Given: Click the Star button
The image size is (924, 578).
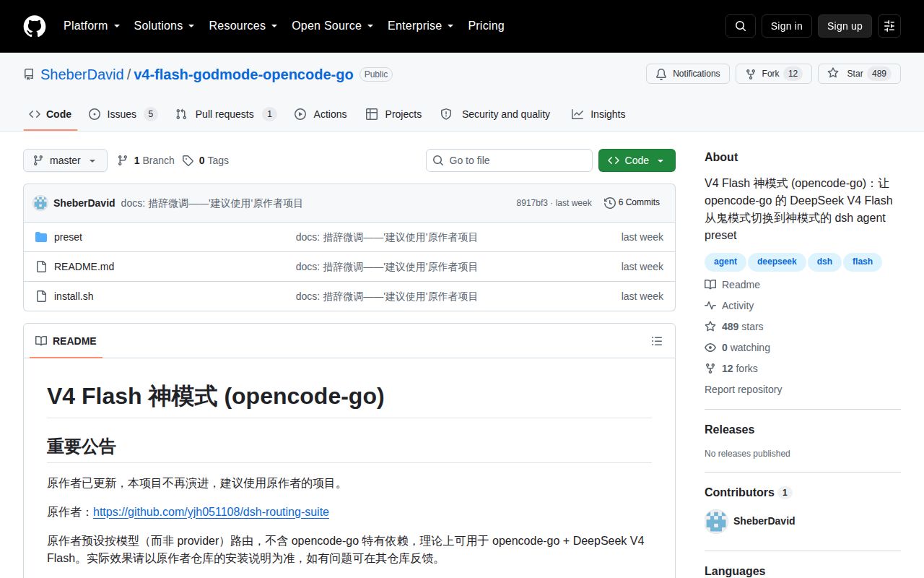Looking at the screenshot, I should (x=859, y=74).
